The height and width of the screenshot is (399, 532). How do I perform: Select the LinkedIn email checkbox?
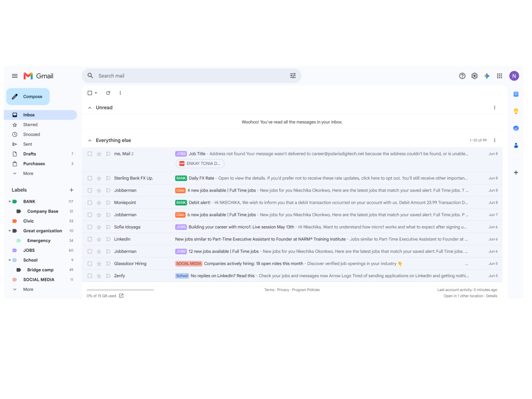(89, 239)
